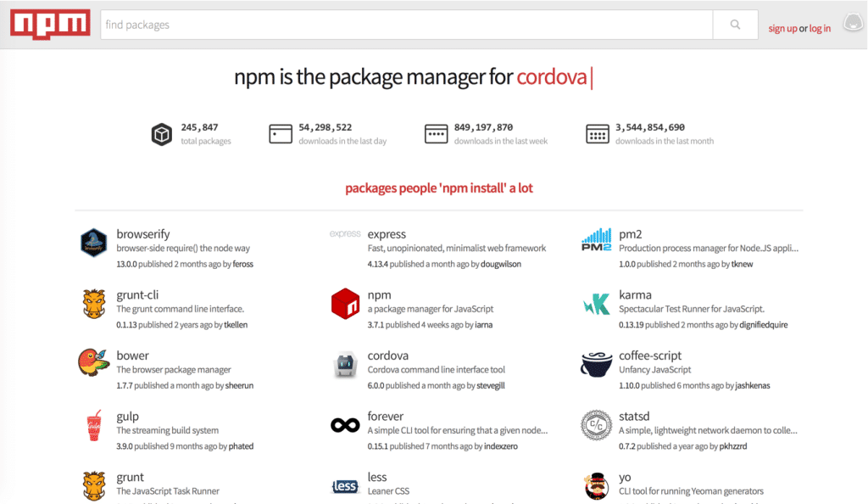Click the npm logo in header

coord(50,25)
